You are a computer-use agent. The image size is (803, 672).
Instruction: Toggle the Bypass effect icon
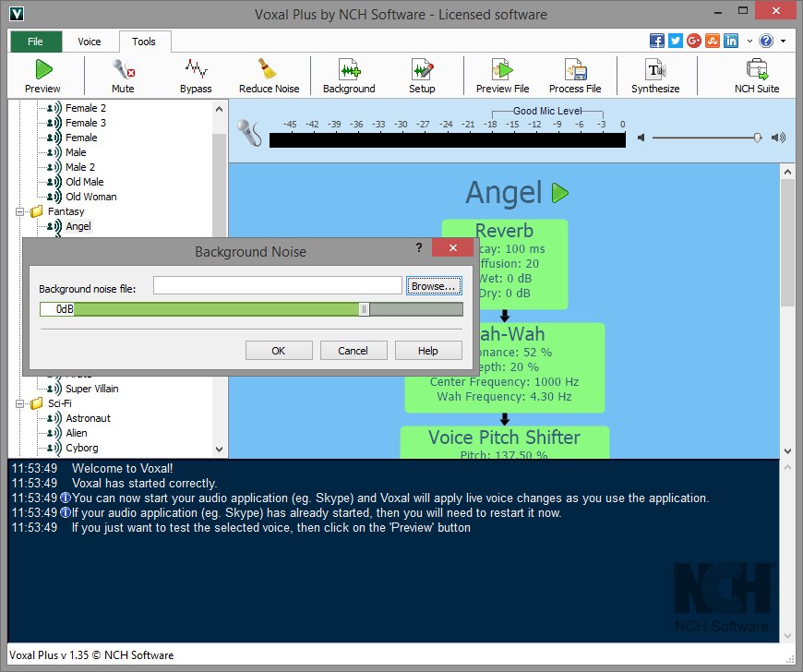click(x=196, y=70)
